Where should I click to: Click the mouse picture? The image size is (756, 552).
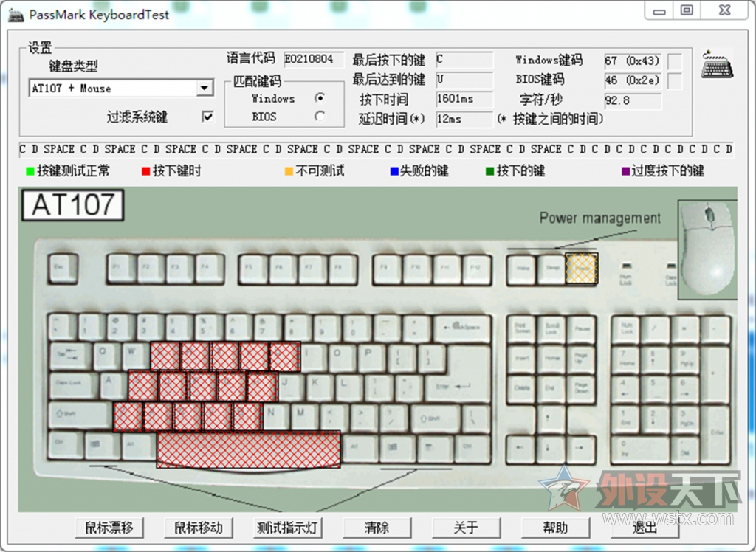pyautogui.click(x=707, y=249)
